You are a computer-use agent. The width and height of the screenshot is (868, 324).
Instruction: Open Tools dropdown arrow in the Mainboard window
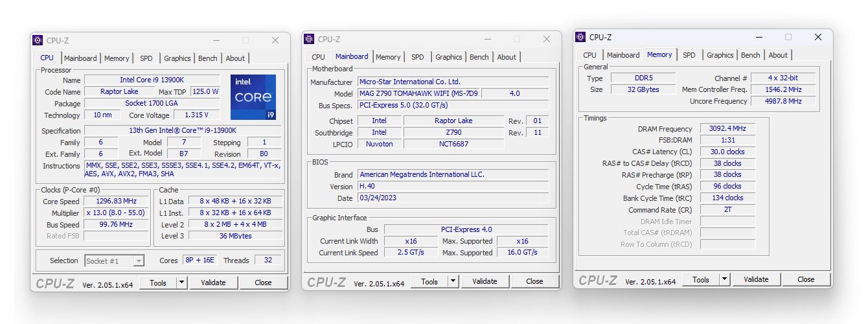(x=453, y=281)
